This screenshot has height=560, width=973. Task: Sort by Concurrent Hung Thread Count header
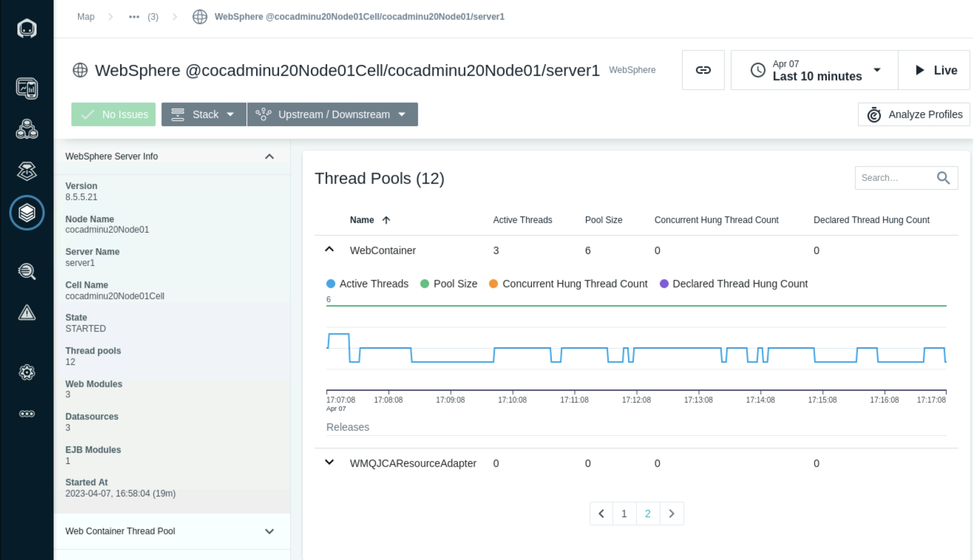coord(716,220)
